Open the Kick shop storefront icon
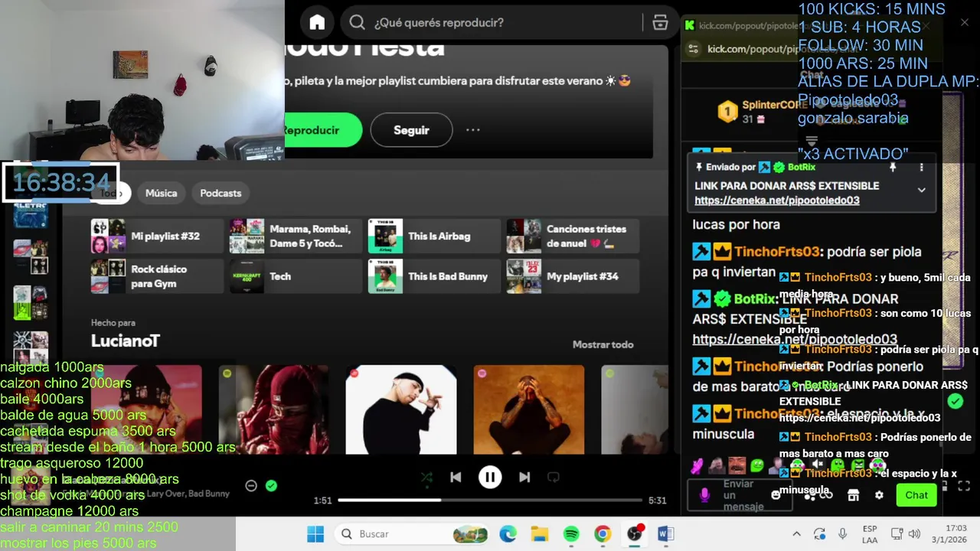Viewport: 980px width, 551px height. pos(853,495)
